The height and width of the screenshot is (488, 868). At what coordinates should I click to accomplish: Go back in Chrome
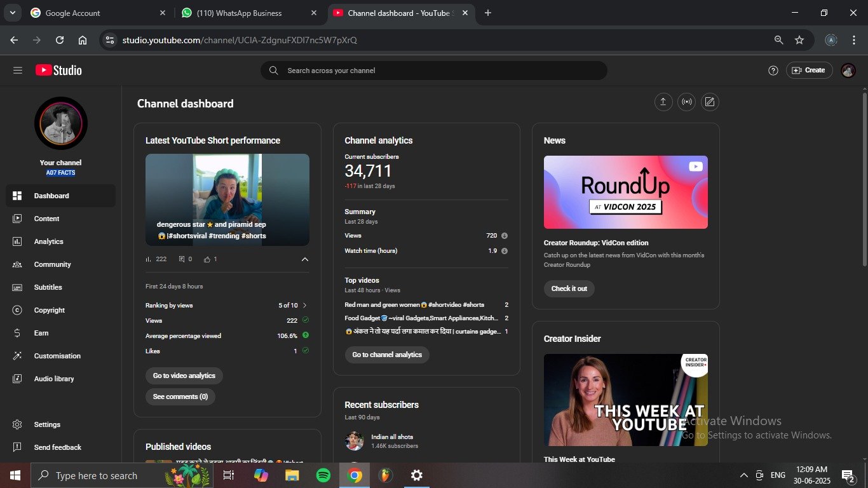(x=14, y=40)
